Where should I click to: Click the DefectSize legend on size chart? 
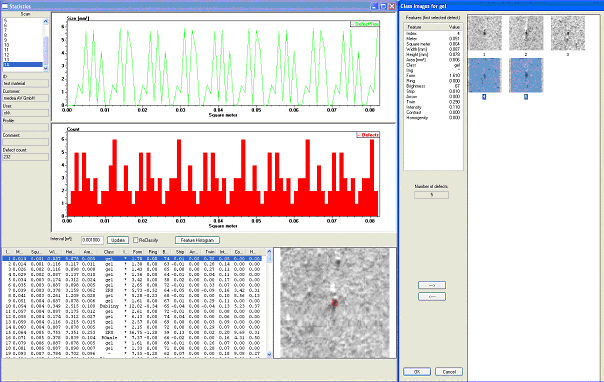coord(365,24)
